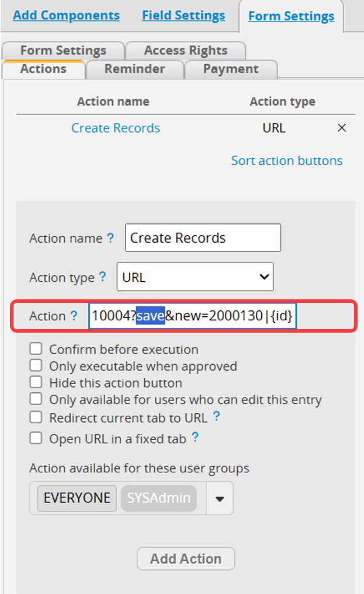
Task: Click the question mark next to Action label
Action: pos(74,315)
